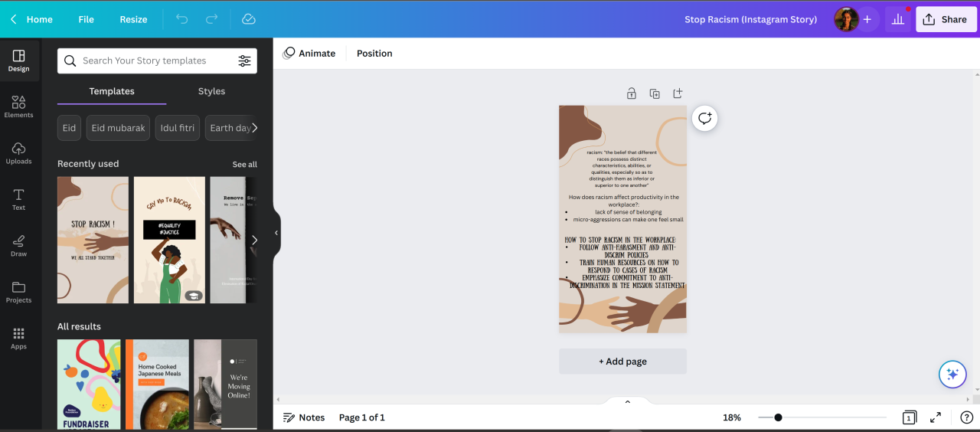Open the Text panel
980x432 pixels.
click(x=19, y=199)
